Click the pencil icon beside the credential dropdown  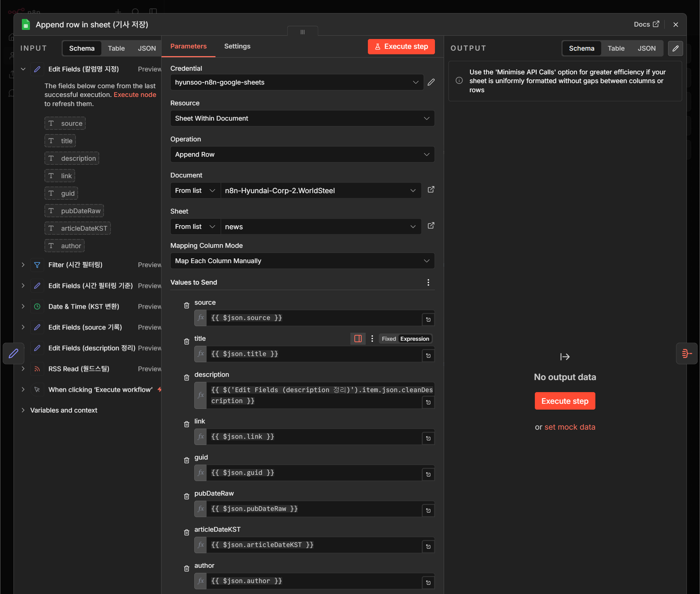(x=431, y=82)
